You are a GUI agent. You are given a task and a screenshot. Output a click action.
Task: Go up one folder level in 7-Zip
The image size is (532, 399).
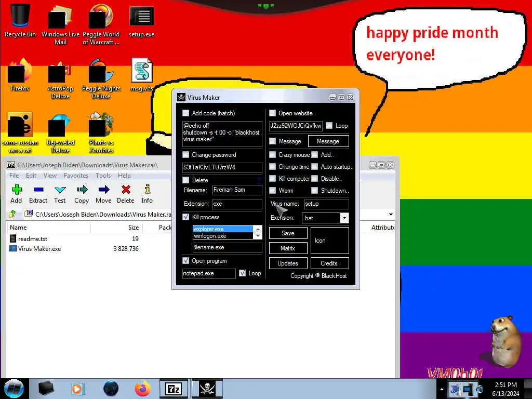coord(12,214)
